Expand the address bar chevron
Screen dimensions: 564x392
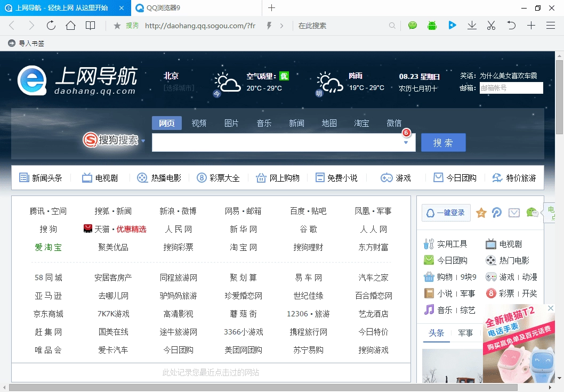pyautogui.click(x=281, y=26)
